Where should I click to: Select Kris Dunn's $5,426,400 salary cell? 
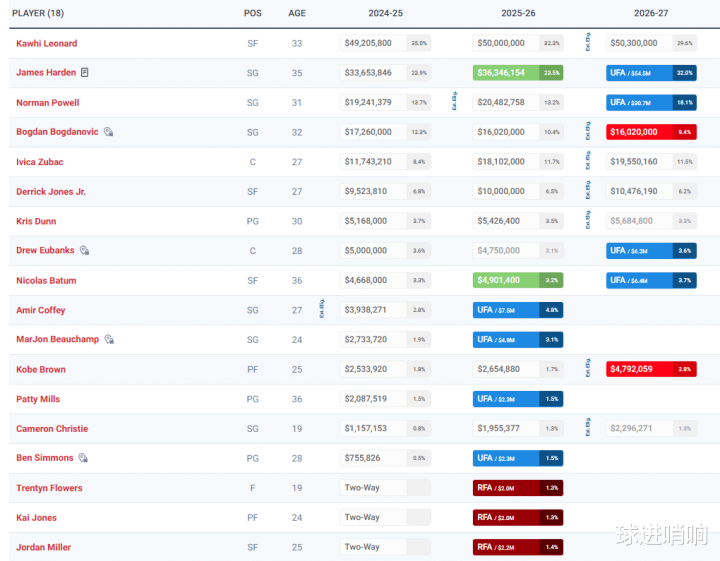click(518, 221)
